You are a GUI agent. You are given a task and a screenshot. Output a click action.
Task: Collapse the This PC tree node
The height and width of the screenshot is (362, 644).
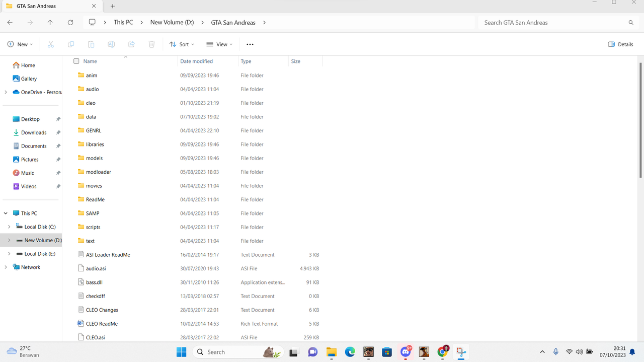click(6, 213)
